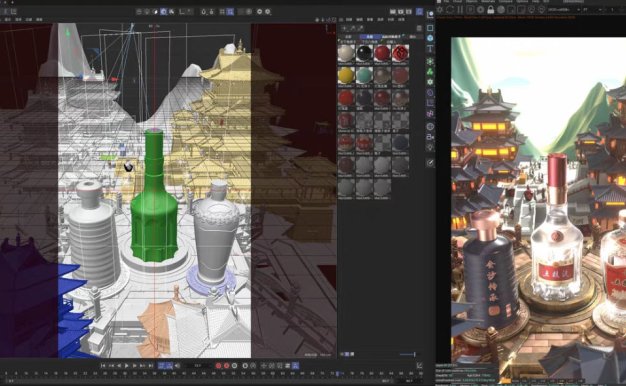Open the PT render kernel dropdown
Viewport: 626px width, 386px height.
(592, 10)
